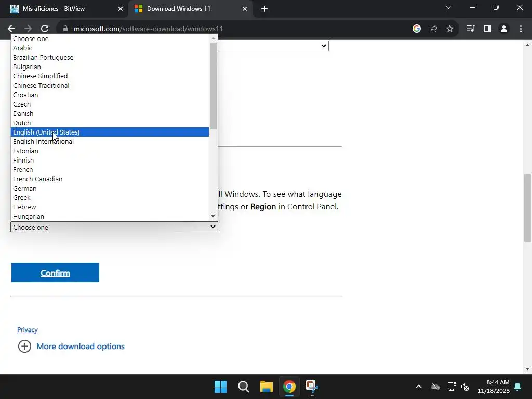Viewport: 532px width, 399px height.
Task: Show hidden system tray icons
Action: coord(419,387)
